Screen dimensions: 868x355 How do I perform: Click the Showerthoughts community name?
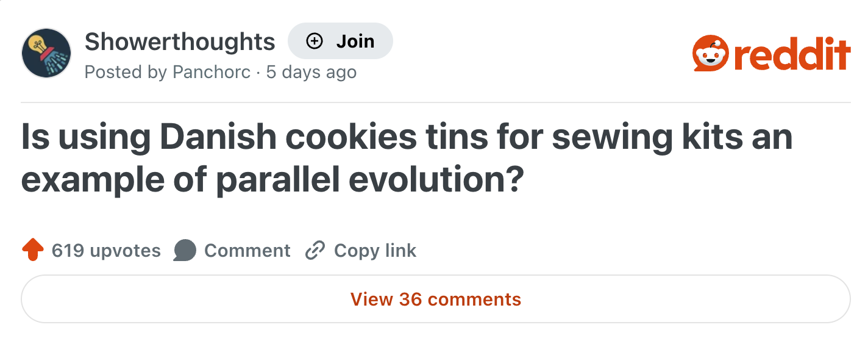click(180, 41)
